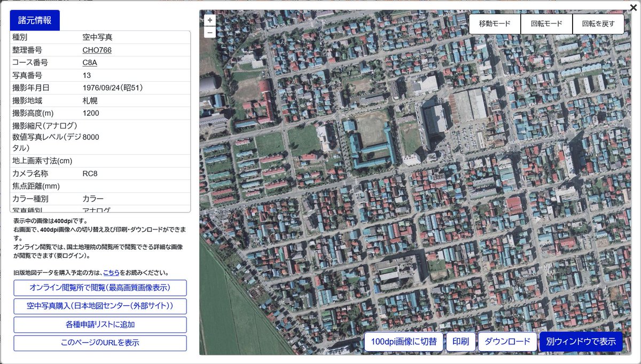Click the 撮影年月日 value 1976/09/24(昭51)
The height and width of the screenshot is (364, 641).
[113, 88]
